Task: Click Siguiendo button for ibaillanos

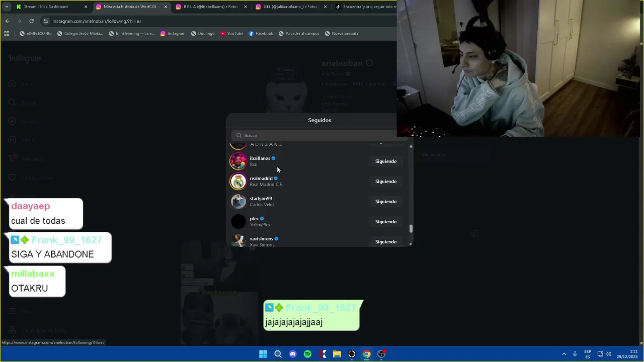Action: point(386,161)
